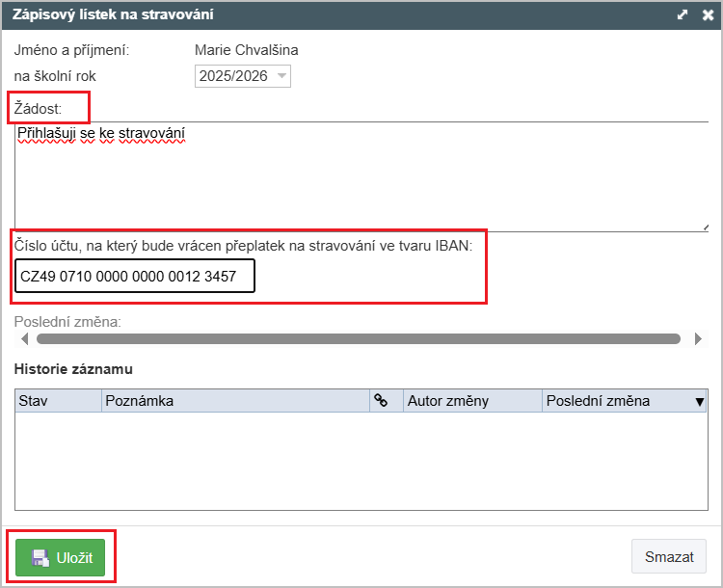Click the Poslední změna column header text

[598, 401]
